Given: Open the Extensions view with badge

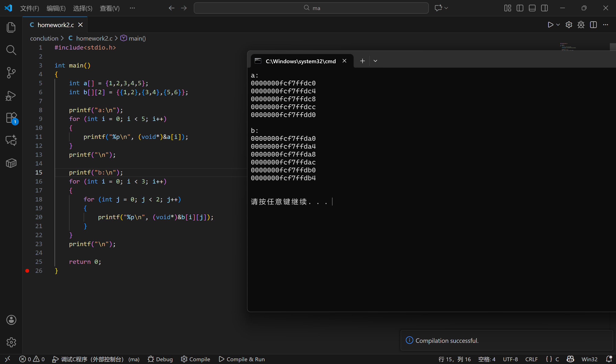Looking at the screenshot, I should tap(11, 118).
